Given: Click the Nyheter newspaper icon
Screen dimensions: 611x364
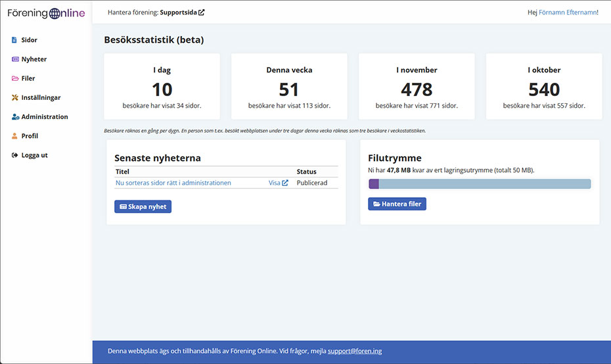Looking at the screenshot, I should 15,59.
